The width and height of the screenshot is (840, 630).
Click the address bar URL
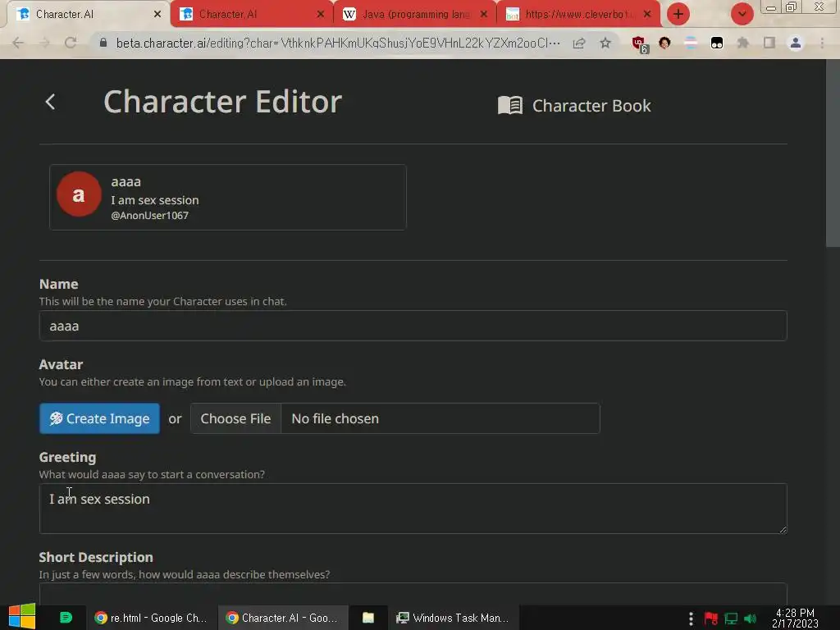click(x=338, y=43)
